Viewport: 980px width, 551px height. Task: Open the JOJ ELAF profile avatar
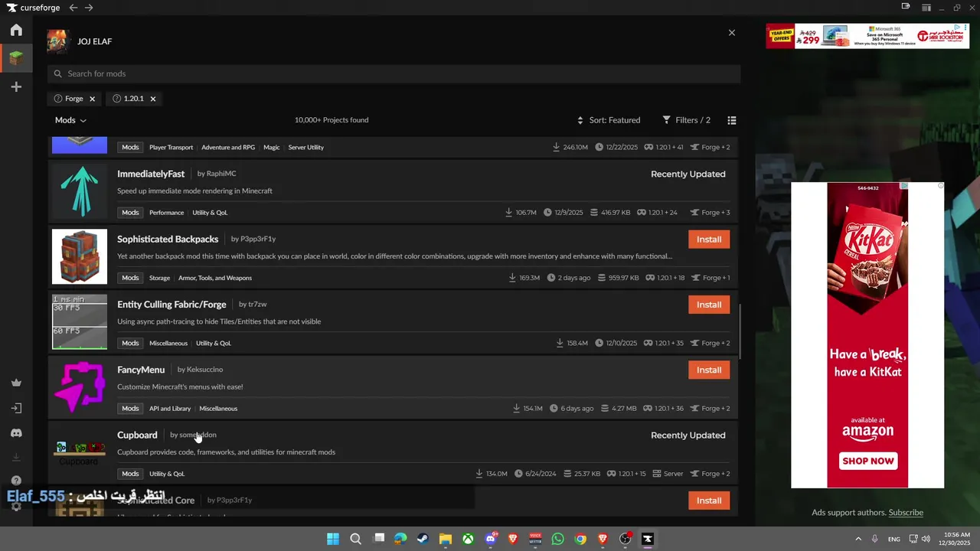click(x=58, y=41)
